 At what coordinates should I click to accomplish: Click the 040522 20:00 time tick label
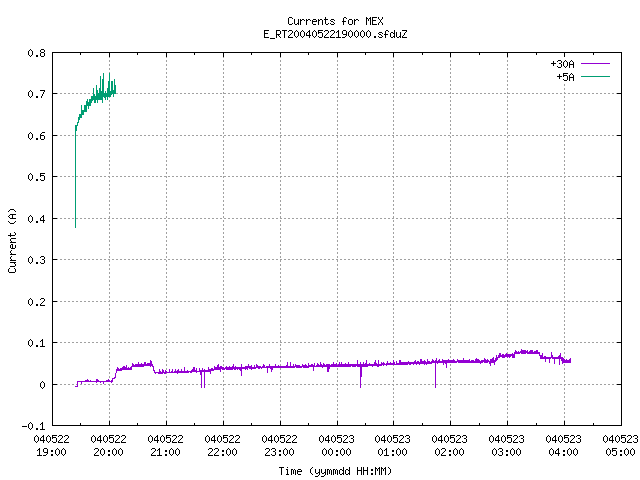[x=109, y=445]
